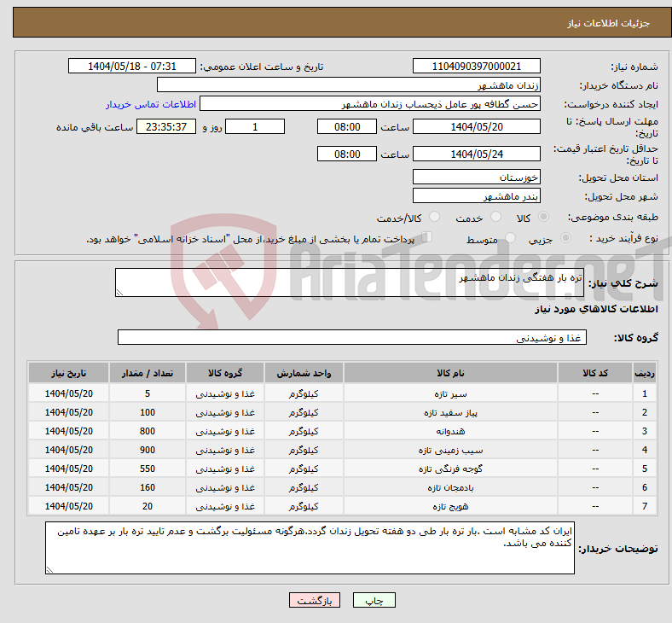Select the کالا/خدمت radio button

point(435,217)
